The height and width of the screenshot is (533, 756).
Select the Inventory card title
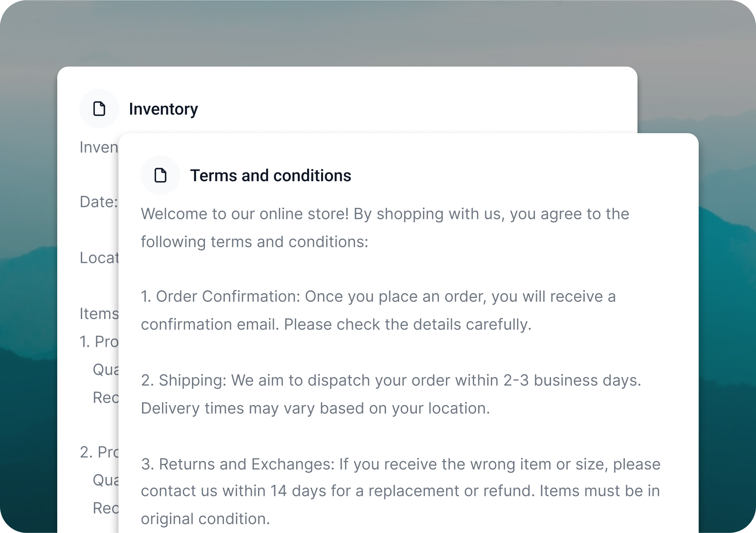[163, 109]
